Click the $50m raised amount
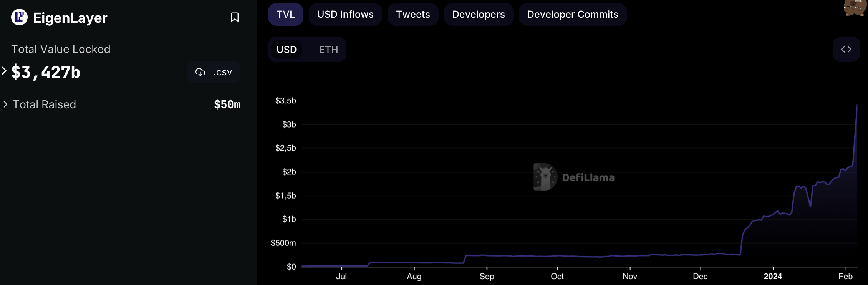Screen dimensions: 868x285 coord(227,104)
